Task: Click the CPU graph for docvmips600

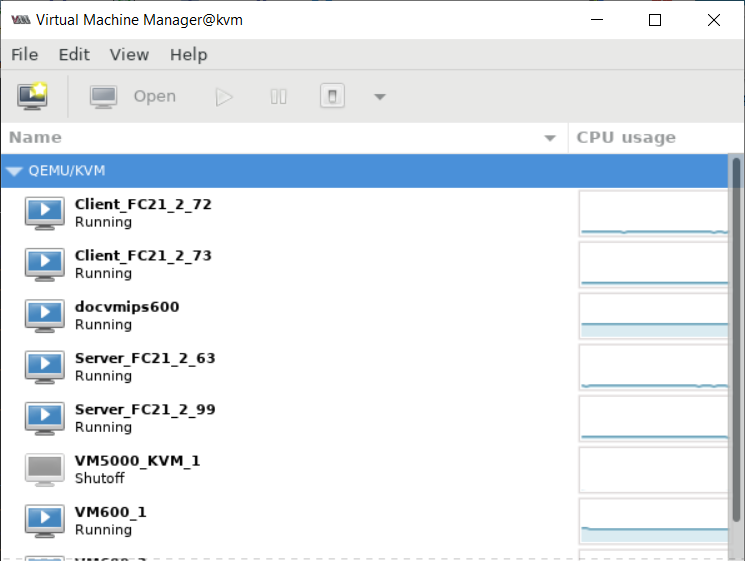Action: click(654, 316)
